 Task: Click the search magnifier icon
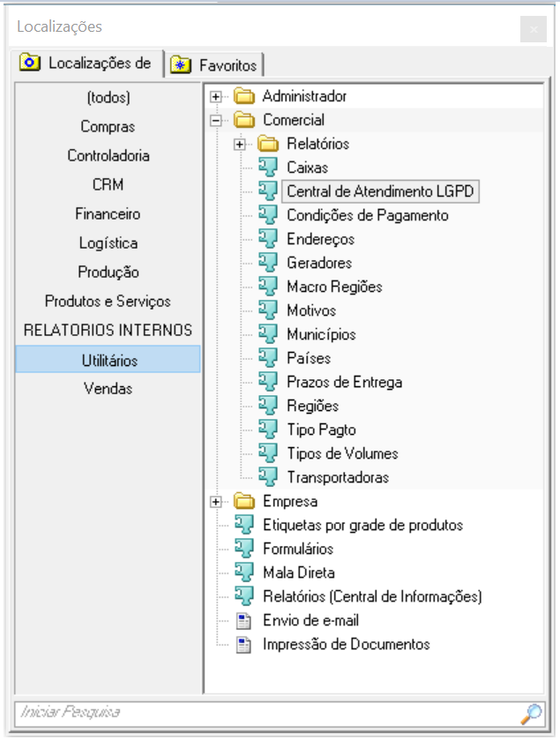(x=532, y=713)
